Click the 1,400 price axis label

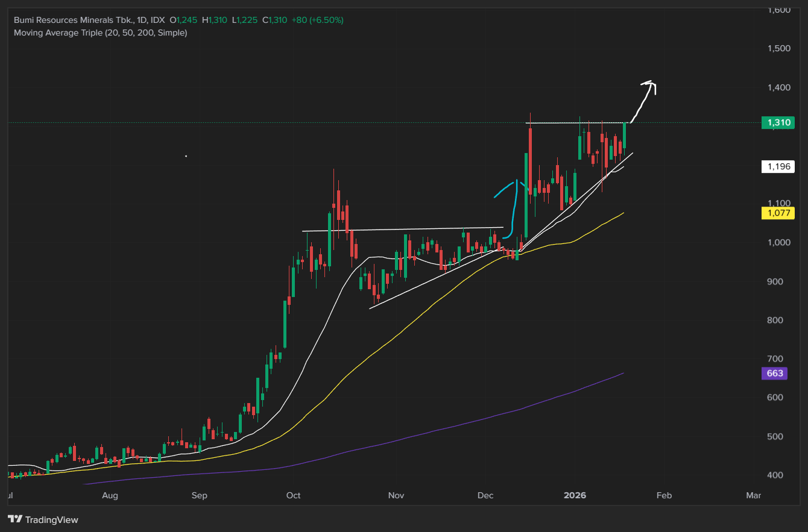point(778,87)
